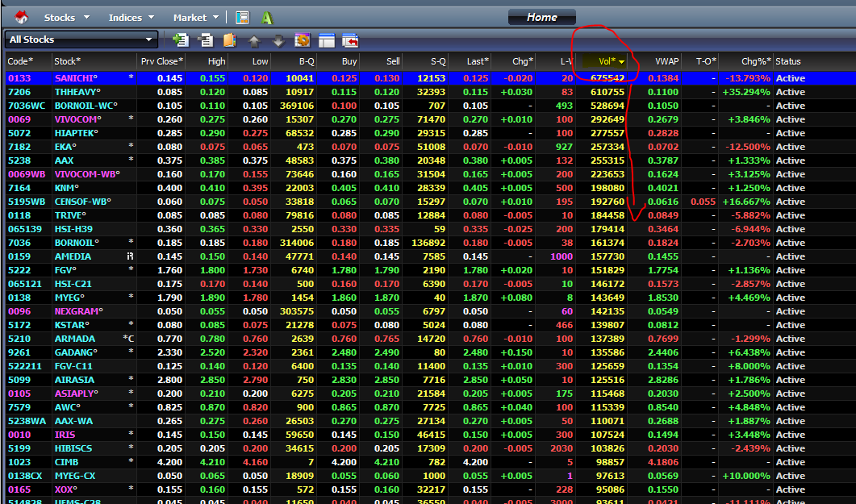Sort by the Sell column header
856x504 pixels.
click(393, 61)
